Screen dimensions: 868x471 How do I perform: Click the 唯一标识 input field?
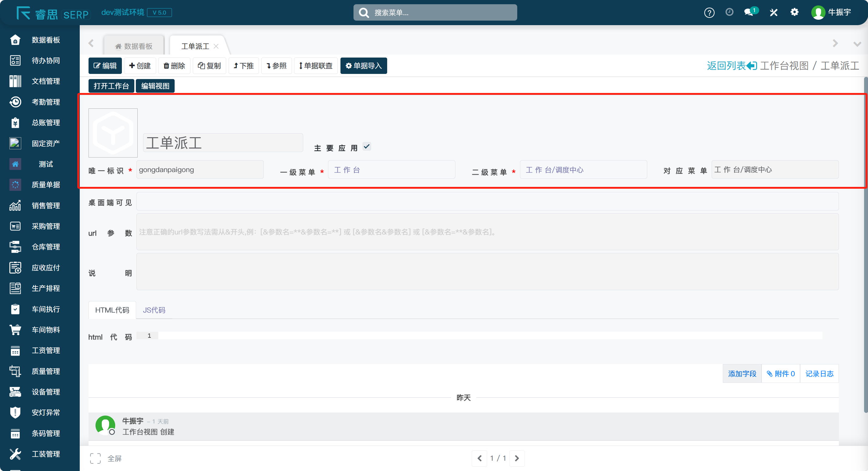[x=200, y=170]
